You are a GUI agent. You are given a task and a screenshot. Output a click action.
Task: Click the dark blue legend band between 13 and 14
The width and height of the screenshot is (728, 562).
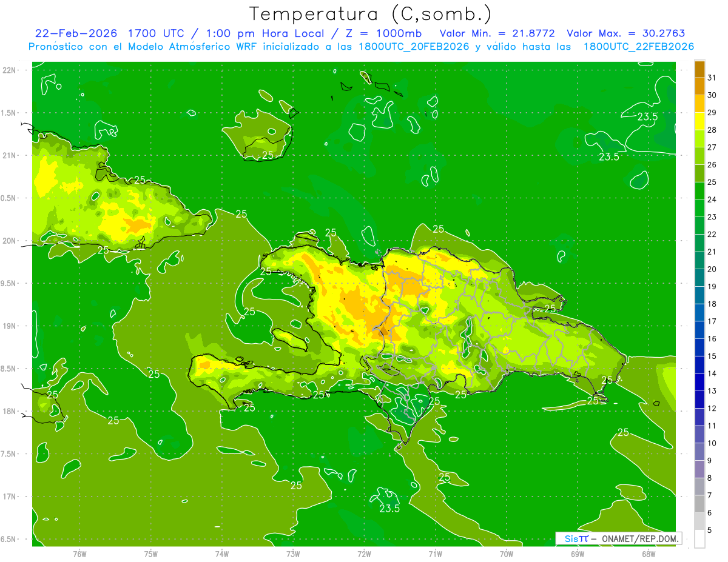click(699, 382)
